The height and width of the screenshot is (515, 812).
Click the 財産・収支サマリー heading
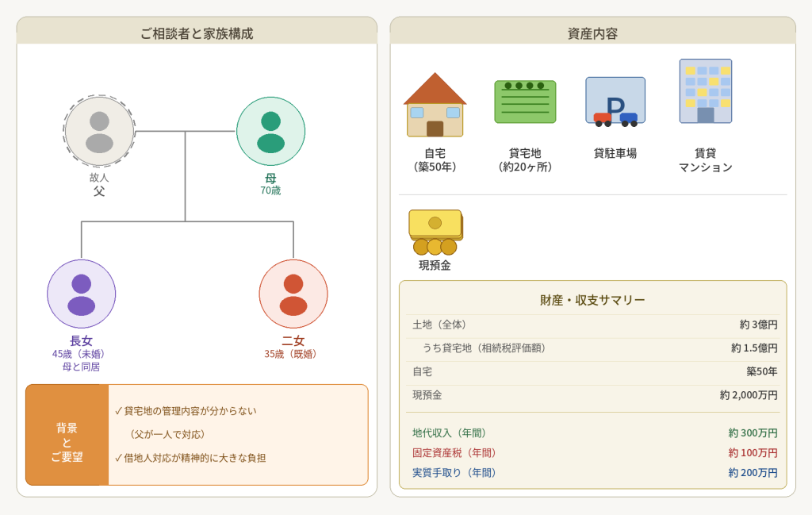pyautogui.click(x=592, y=300)
